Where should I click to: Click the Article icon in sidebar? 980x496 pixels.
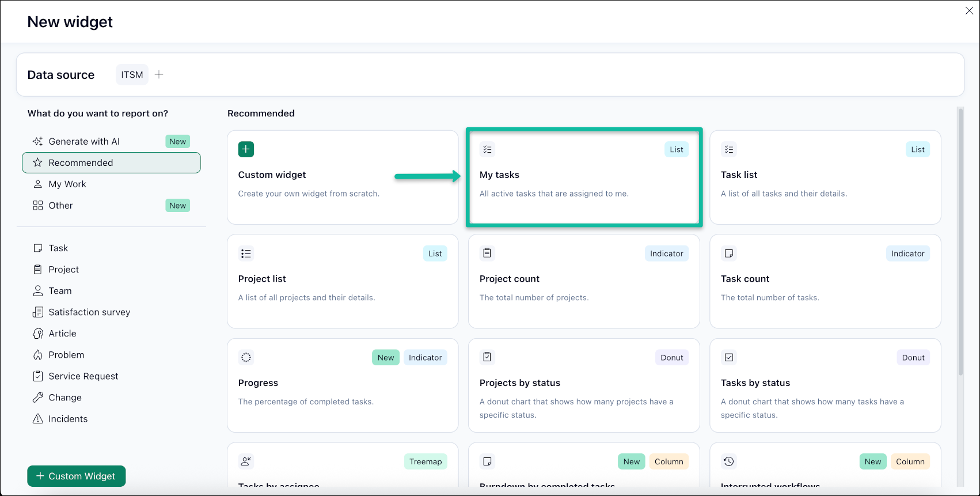click(38, 334)
